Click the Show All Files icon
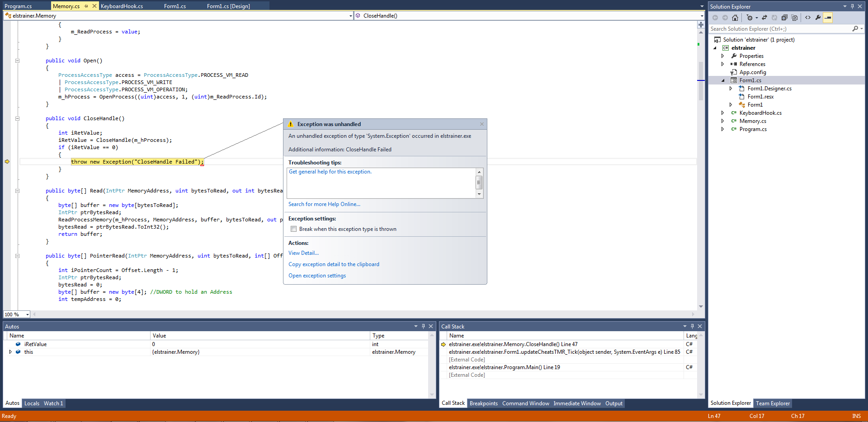The width and height of the screenshot is (868, 422). [794, 18]
